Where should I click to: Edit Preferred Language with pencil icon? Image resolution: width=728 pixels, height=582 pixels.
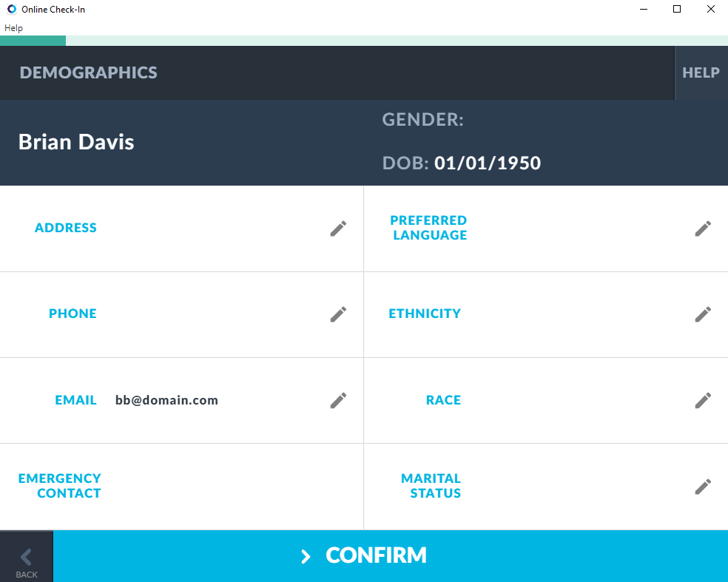click(x=703, y=229)
